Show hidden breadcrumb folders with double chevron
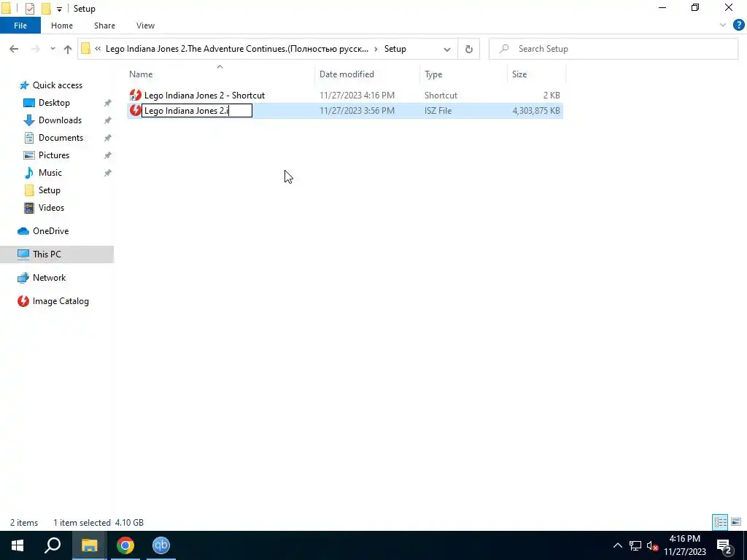 98,49
